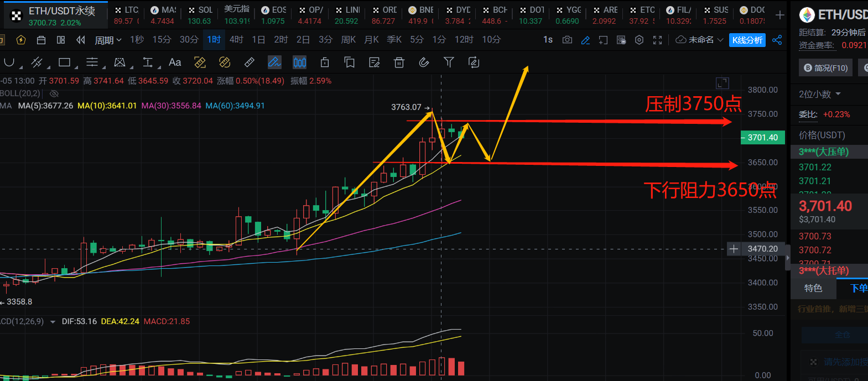The height and width of the screenshot is (381, 868).
Task: Open the 2位小数 decimal precision dropdown
Action: pyautogui.click(x=819, y=94)
